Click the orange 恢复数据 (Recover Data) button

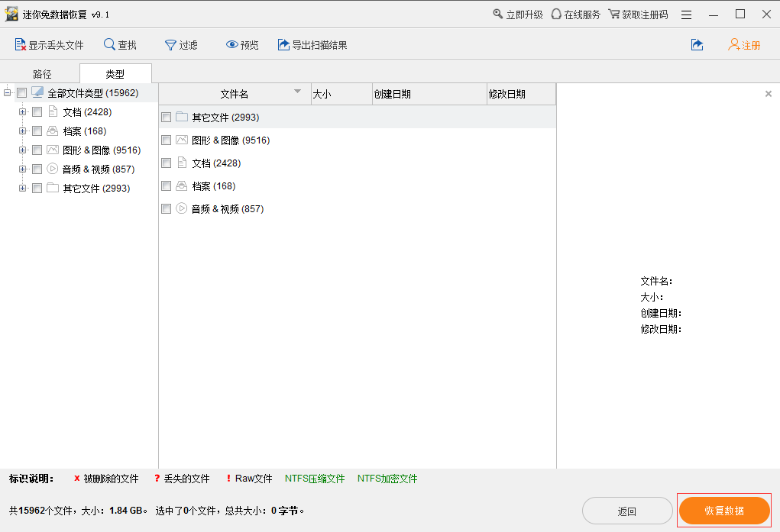click(724, 511)
